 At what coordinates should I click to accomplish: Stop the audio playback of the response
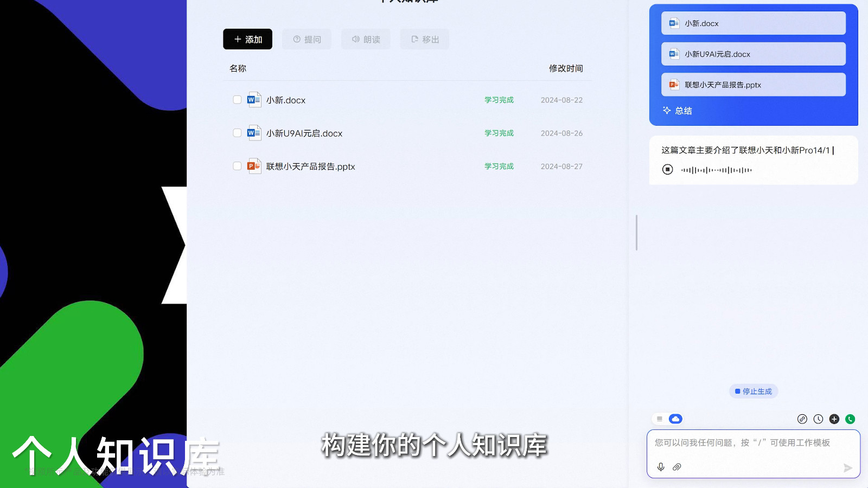point(668,170)
